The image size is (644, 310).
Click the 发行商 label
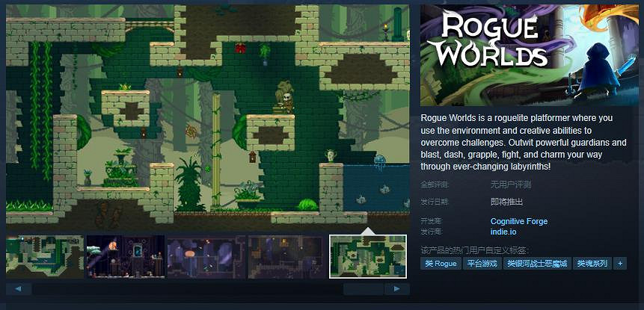pos(432,232)
